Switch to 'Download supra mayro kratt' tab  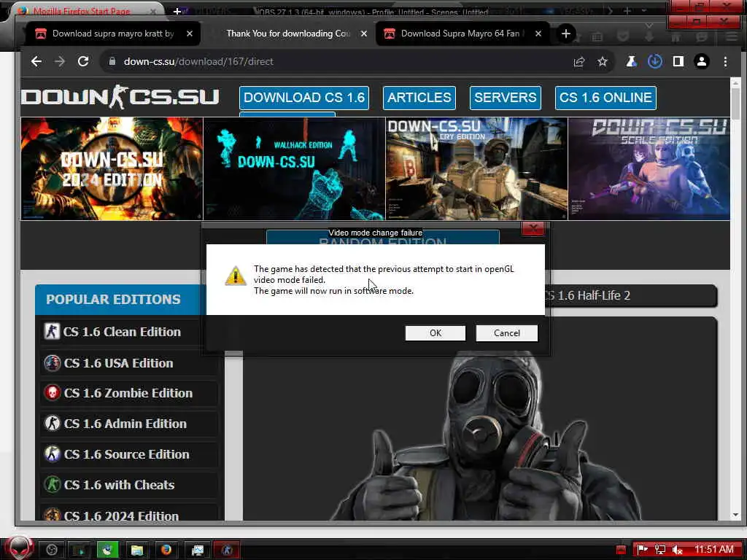113,34
